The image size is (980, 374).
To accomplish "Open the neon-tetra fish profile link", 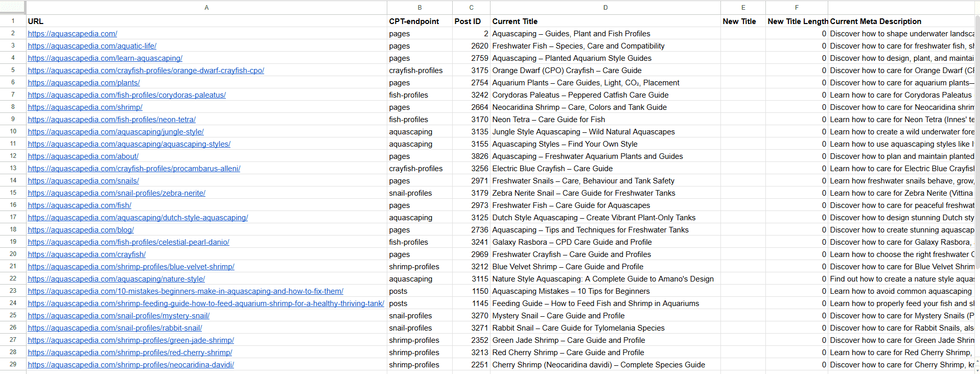I will coord(111,120).
